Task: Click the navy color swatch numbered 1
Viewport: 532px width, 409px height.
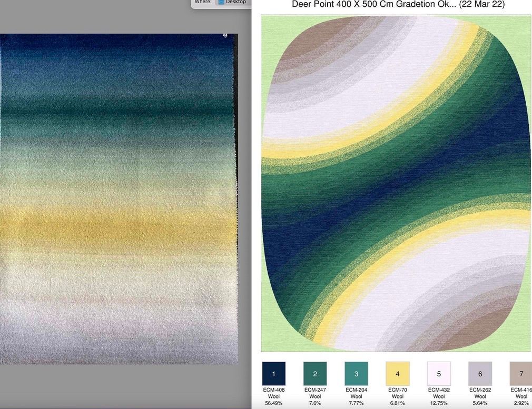Action: point(273,373)
